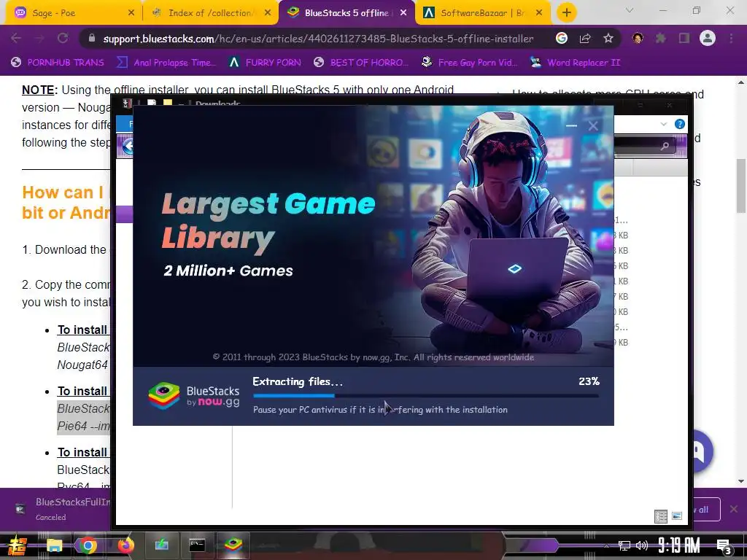Open the volume control
This screenshot has height=560, width=747.
tap(642, 545)
